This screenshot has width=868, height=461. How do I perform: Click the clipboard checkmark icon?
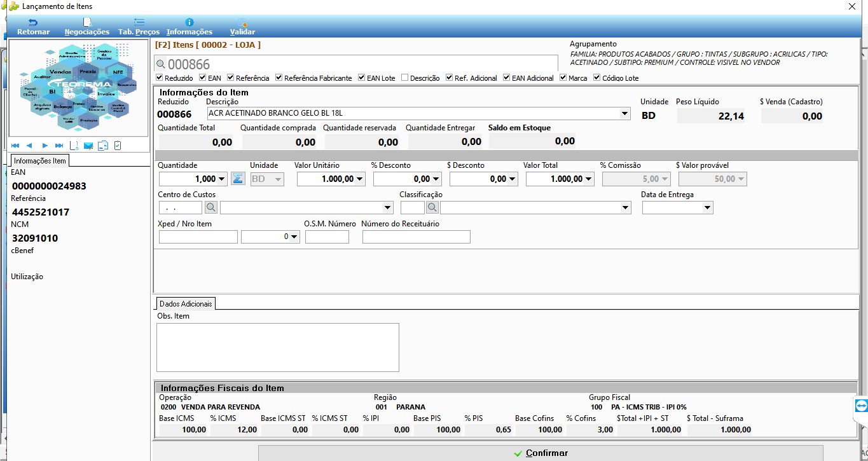pos(118,146)
